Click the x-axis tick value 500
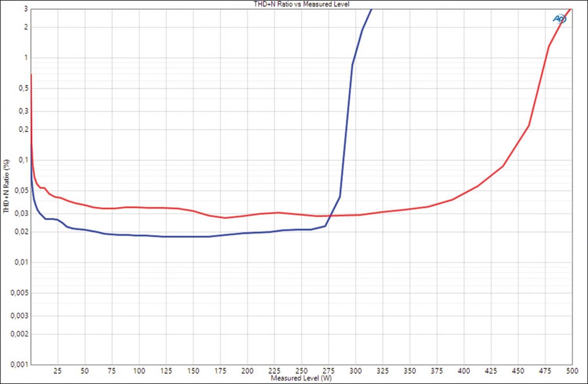This screenshot has width=588, height=384. tap(572, 371)
